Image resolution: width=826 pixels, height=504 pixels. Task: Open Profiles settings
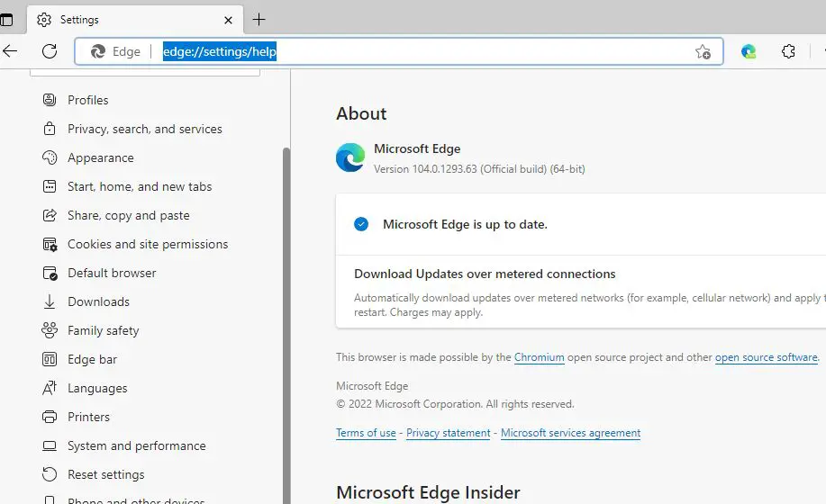point(88,100)
